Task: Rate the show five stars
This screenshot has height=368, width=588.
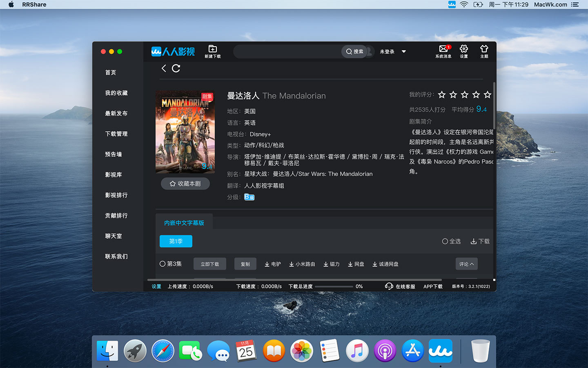Action: click(488, 95)
